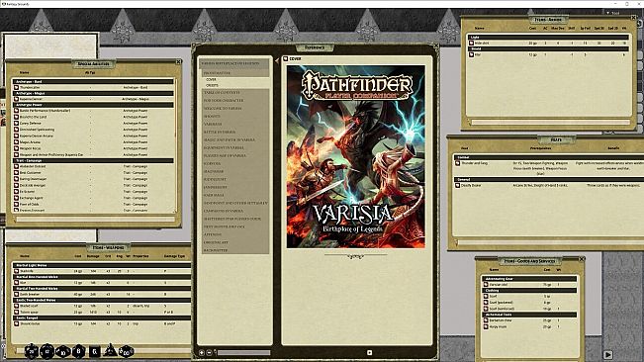The width and height of the screenshot is (644, 362).
Task: Collapse the Reference index sidebar arrow
Action: click(277, 61)
